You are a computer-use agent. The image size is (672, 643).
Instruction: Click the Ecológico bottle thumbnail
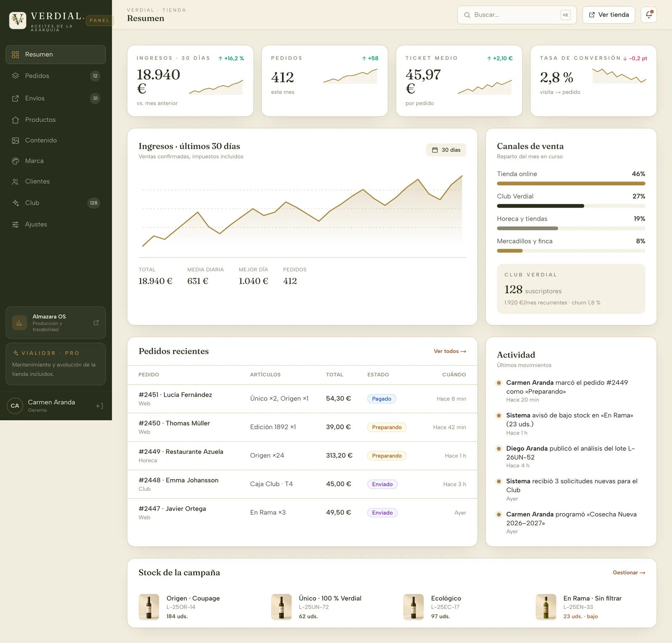tap(414, 607)
